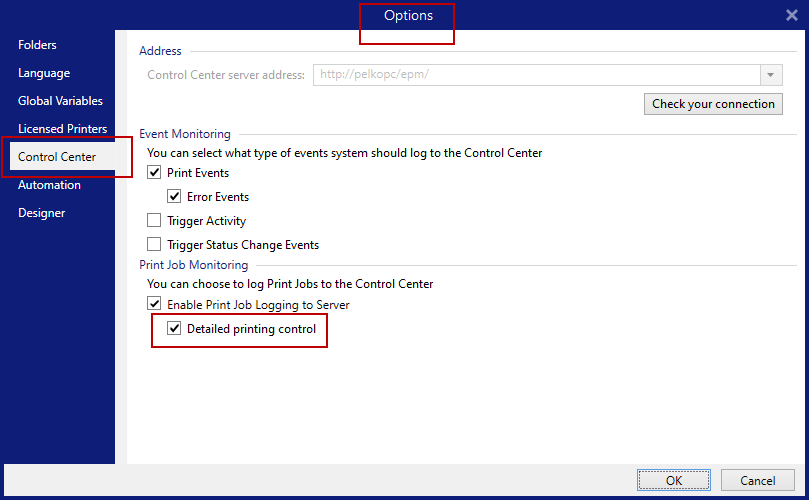Confirm the settings with OK

[674, 480]
